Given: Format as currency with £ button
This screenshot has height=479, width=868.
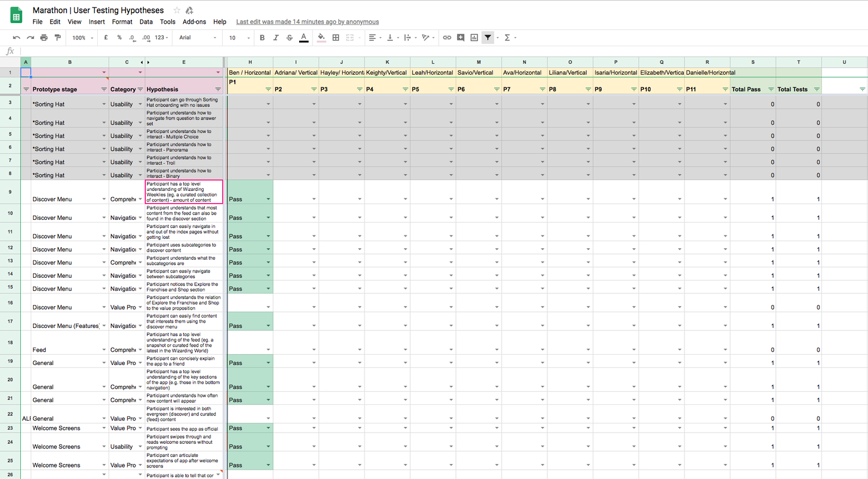Looking at the screenshot, I should 106,38.
